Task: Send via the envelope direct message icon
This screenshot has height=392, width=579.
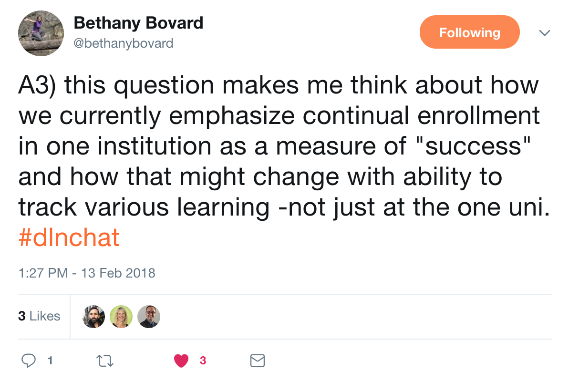Action: pos(258,361)
